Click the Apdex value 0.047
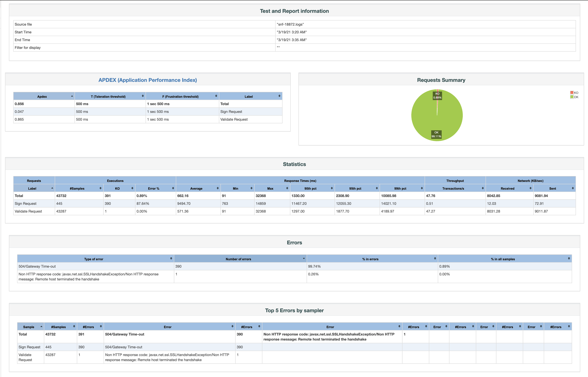588x377 pixels. (19, 112)
